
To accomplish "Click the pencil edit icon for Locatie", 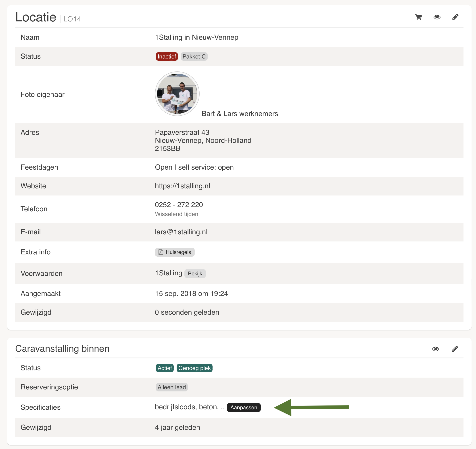I will pos(455,17).
